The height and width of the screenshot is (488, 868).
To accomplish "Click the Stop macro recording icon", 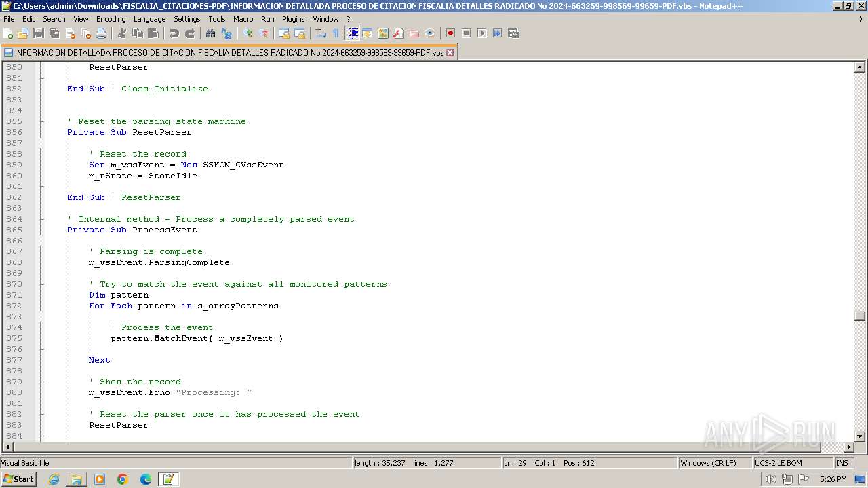I will pos(467,33).
